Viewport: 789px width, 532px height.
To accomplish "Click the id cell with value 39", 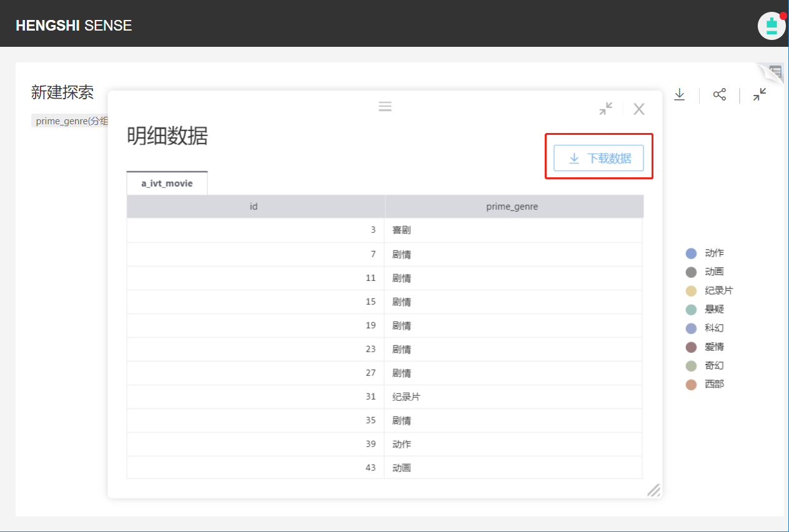I will pyautogui.click(x=256, y=444).
